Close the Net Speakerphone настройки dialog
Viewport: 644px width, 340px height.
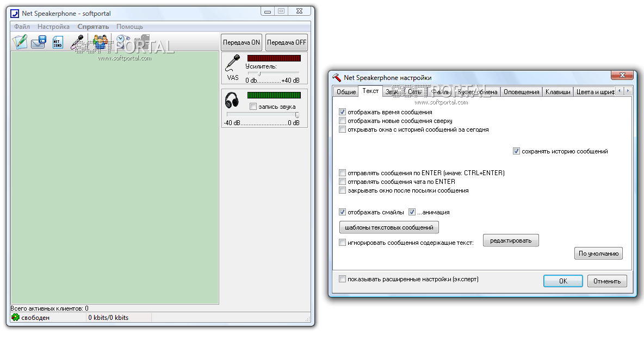pyautogui.click(x=622, y=75)
